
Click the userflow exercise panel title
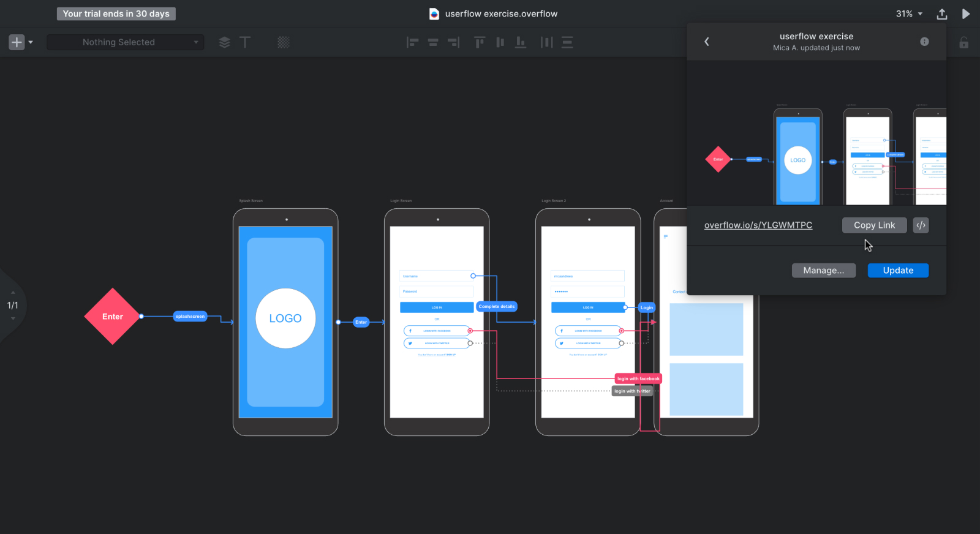(816, 37)
